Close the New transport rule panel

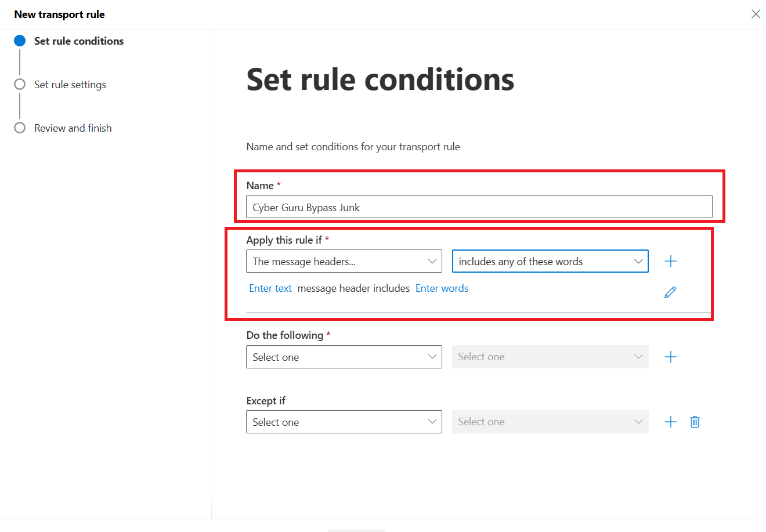[756, 14]
